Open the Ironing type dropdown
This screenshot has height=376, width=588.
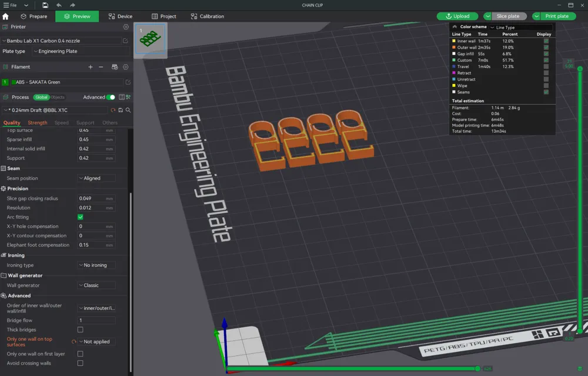tap(96, 265)
